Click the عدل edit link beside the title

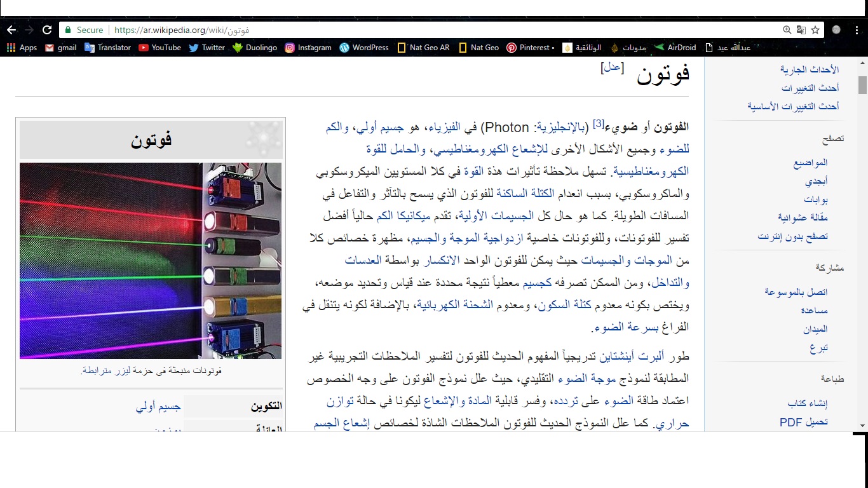pyautogui.click(x=612, y=67)
